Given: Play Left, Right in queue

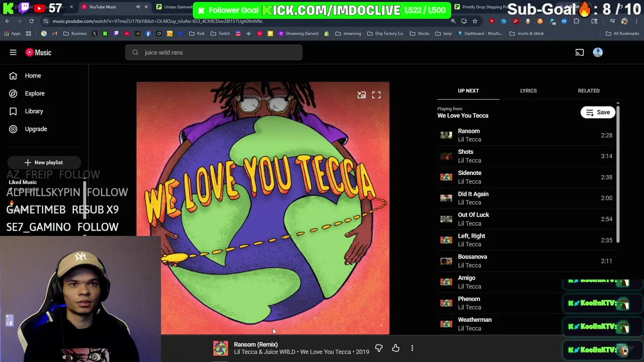Looking at the screenshot, I should pos(526,240).
